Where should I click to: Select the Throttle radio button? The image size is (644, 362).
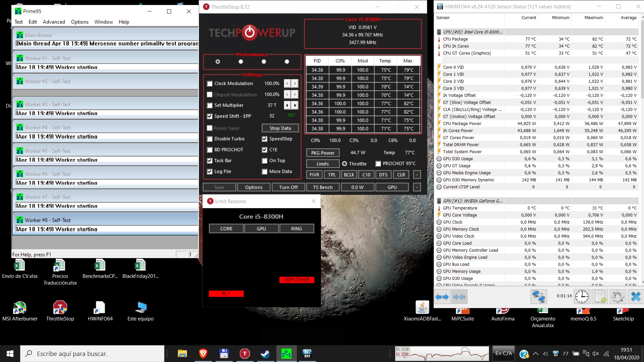click(x=344, y=164)
